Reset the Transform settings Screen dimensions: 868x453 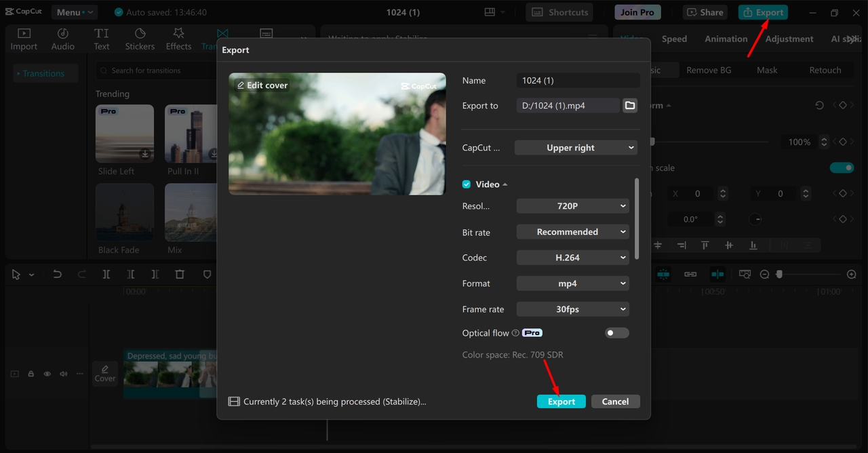click(x=819, y=105)
